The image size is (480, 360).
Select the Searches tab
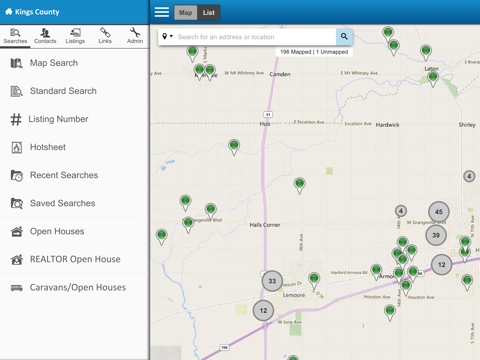point(15,36)
